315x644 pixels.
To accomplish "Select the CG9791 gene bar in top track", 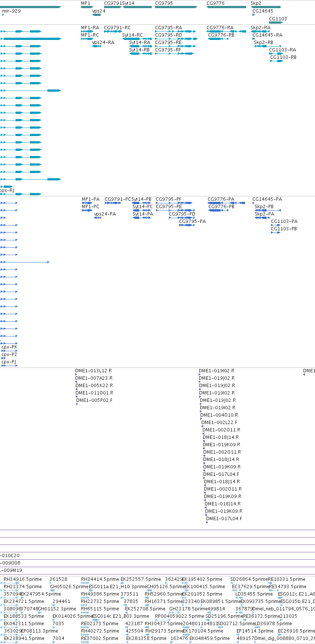I will pos(113,7).
